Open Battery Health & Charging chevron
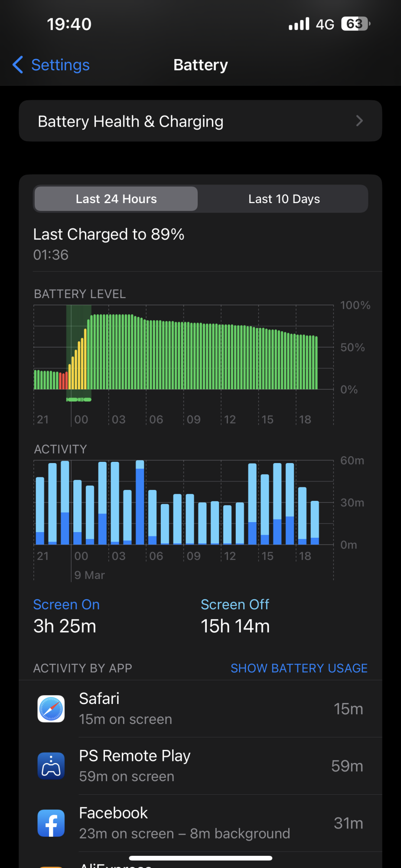The height and width of the screenshot is (868, 401). (x=359, y=121)
